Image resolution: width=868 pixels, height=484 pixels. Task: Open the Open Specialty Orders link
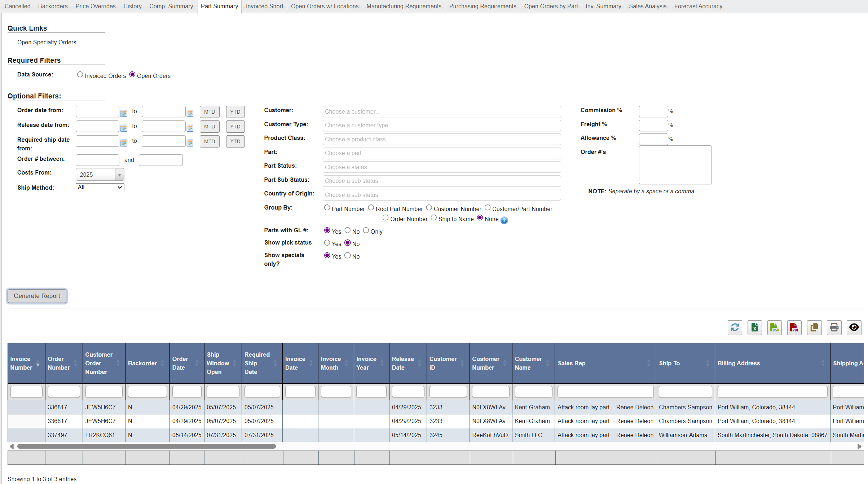coord(47,42)
